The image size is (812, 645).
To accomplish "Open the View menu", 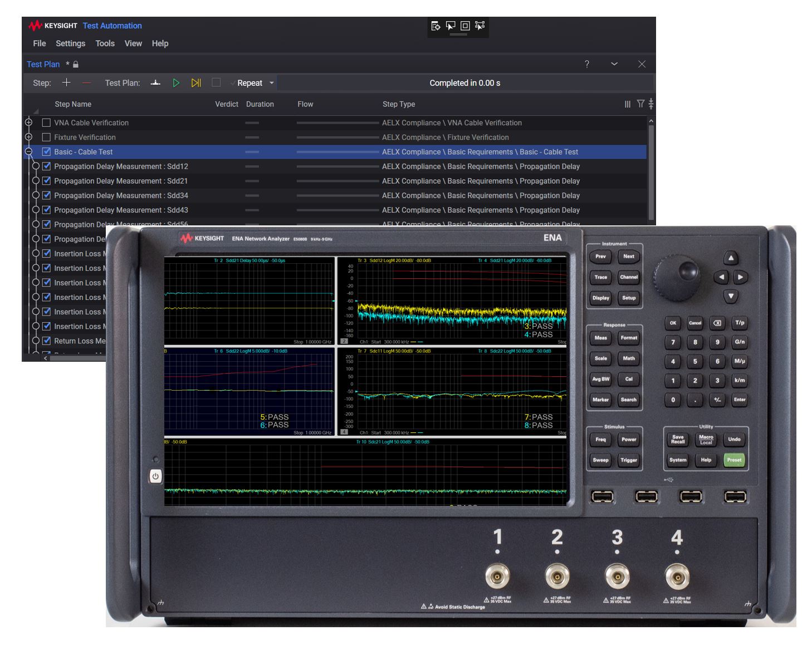I will point(133,43).
